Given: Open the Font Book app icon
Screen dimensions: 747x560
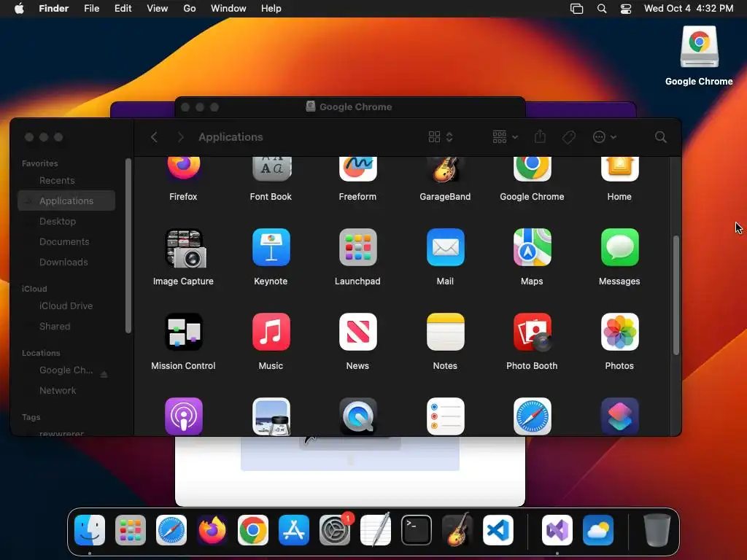Looking at the screenshot, I should click(271, 168).
